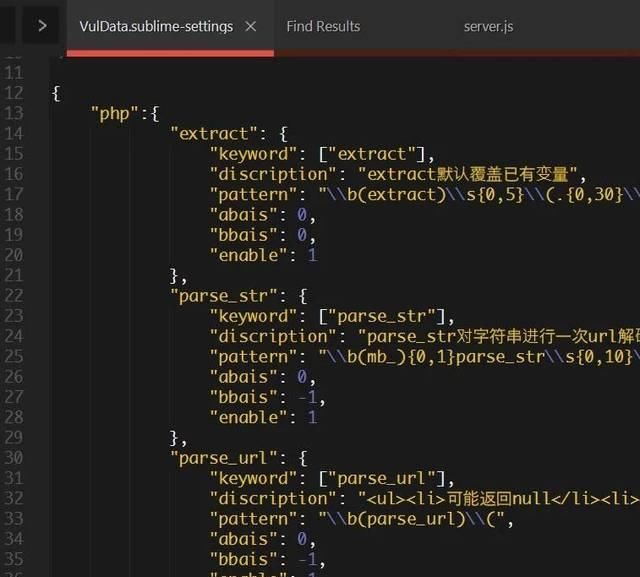Click line number 14 in the gutter
Screen dimensions: 640x577
pos(14,133)
